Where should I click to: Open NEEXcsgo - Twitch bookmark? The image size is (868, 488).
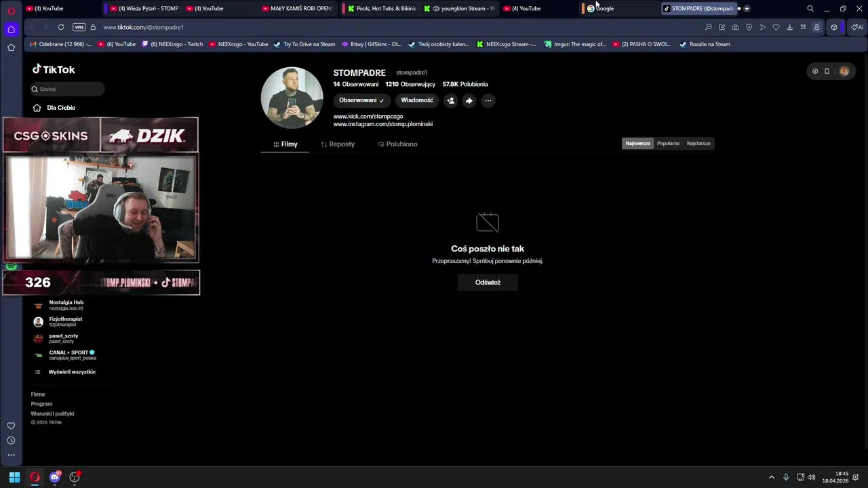coord(172,44)
